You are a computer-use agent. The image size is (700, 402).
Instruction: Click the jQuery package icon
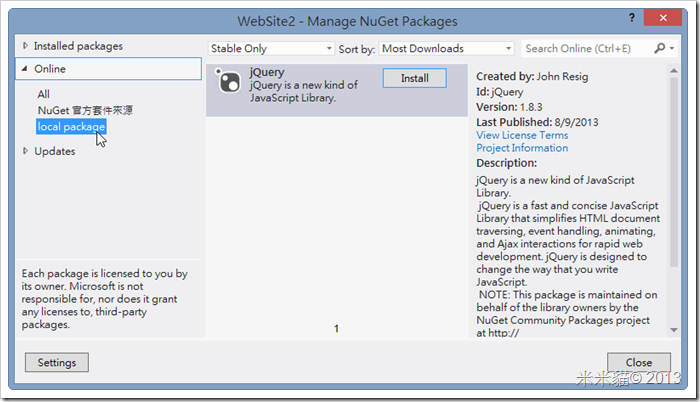click(228, 80)
